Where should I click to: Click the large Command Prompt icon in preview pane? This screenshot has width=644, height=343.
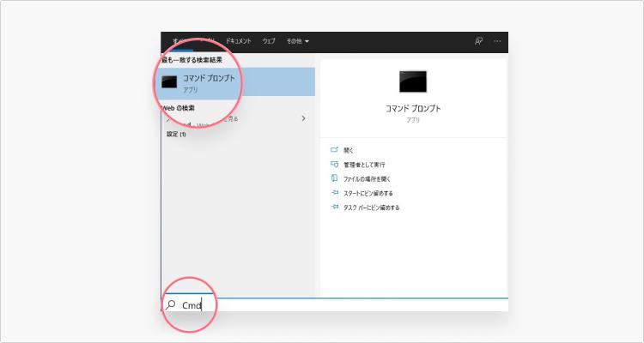(x=413, y=81)
